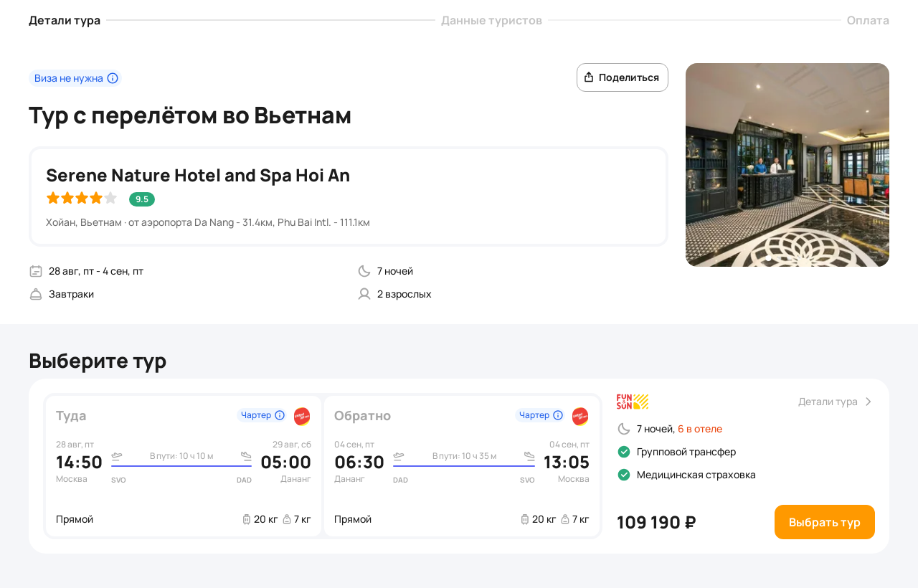Go to the "Детали тура" step
The image size is (918, 588).
point(65,20)
